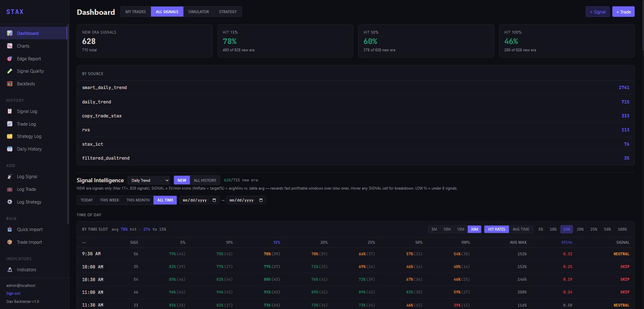
Task: Select the 10M time slot interval
Action: click(447, 229)
